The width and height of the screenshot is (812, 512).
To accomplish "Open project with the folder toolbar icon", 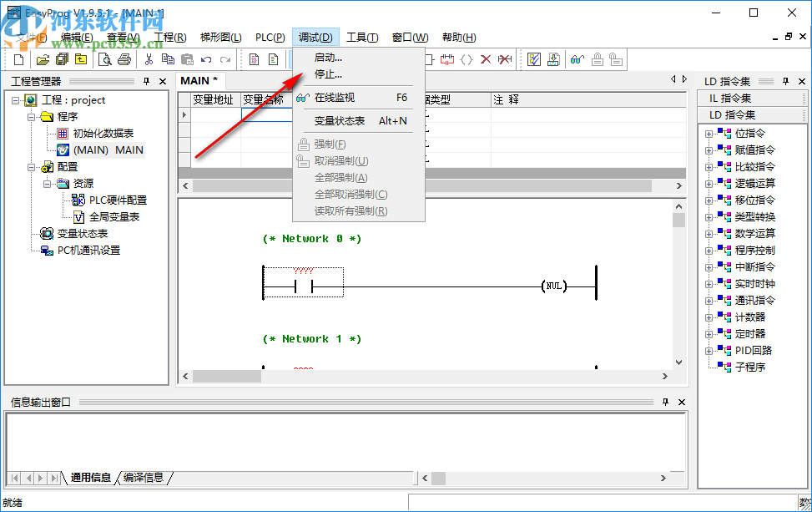I will [43, 59].
